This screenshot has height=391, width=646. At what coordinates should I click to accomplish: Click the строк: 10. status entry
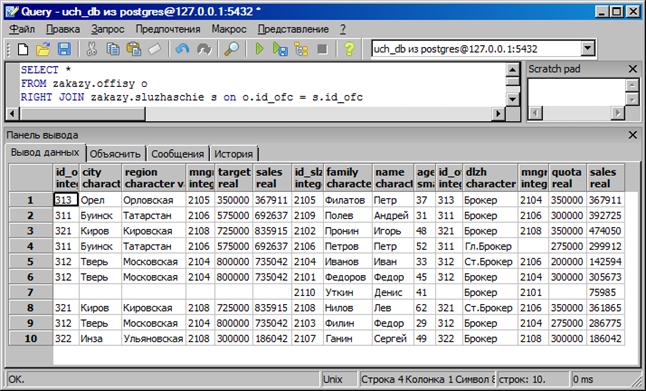point(533,379)
